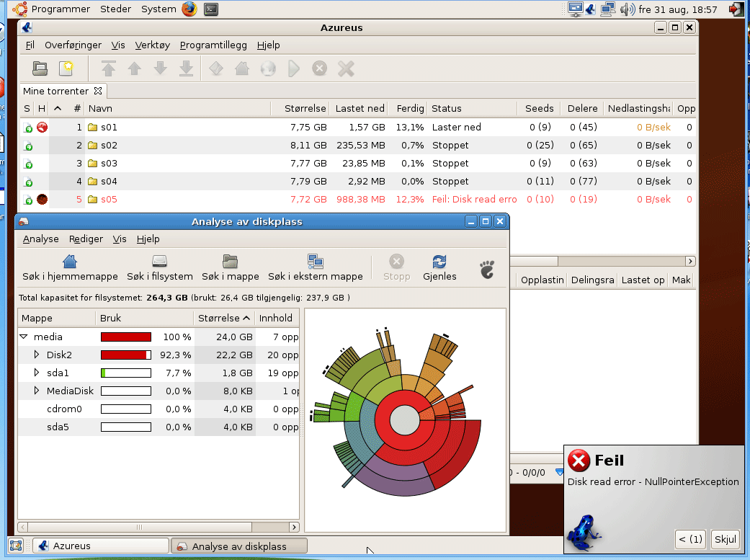
Task: Select the cdrom0 row in folder list
Action: click(159, 409)
